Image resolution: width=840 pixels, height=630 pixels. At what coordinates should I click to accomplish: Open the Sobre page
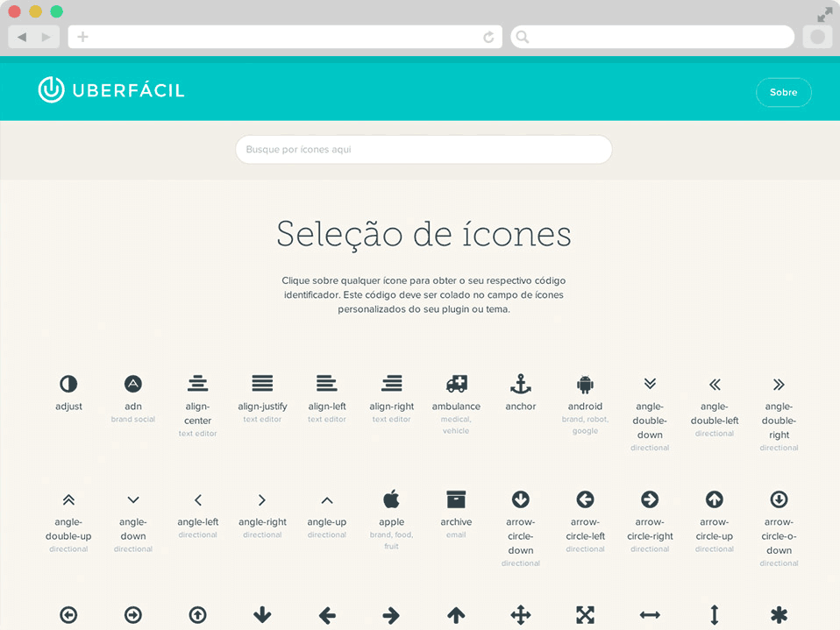(783, 92)
